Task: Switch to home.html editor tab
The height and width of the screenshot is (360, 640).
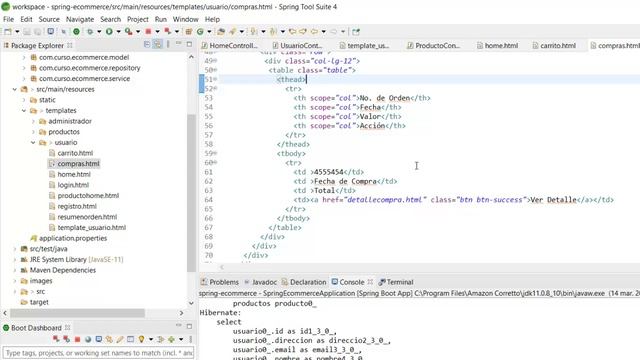Action: coord(497,46)
